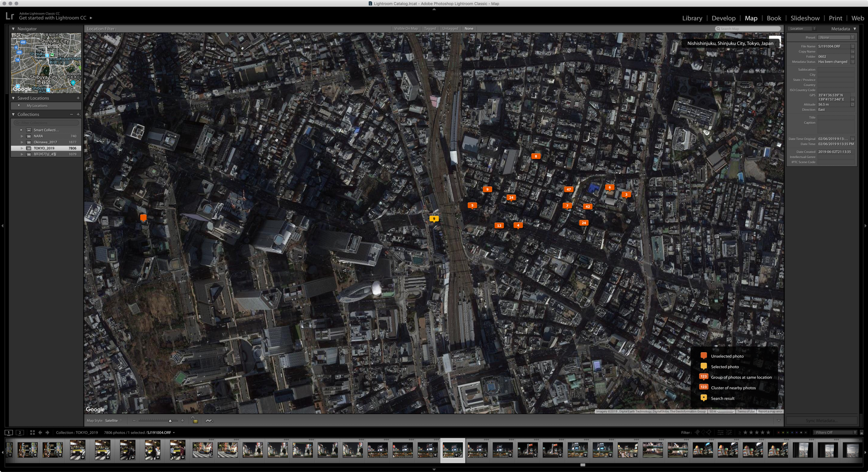Screen dimensions: 868x472
Task: Turn filters on/off with filmstrip switch
Action: click(861, 432)
